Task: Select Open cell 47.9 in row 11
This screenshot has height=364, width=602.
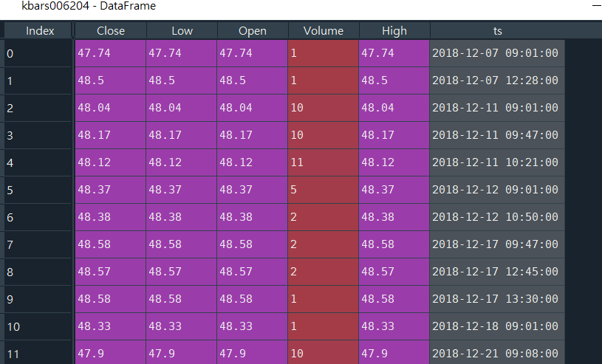Action: coord(252,352)
